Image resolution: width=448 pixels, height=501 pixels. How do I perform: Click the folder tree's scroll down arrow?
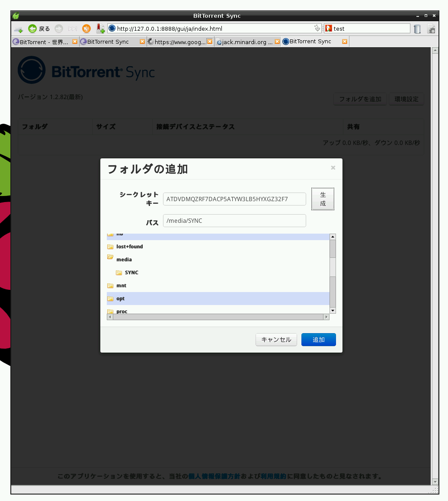tap(333, 311)
